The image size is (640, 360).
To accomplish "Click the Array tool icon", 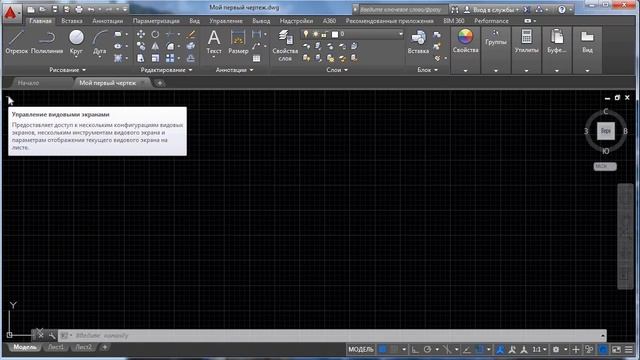I will coord(170,58).
